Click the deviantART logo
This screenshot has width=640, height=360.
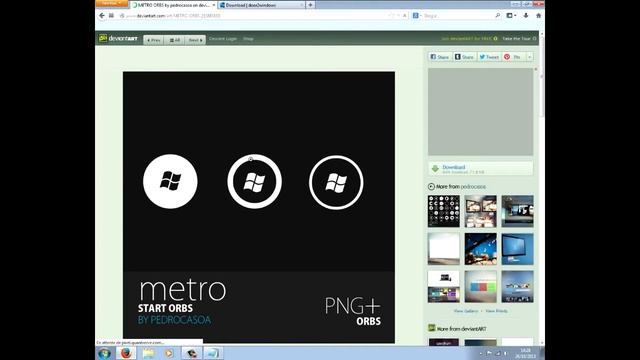click(x=118, y=38)
